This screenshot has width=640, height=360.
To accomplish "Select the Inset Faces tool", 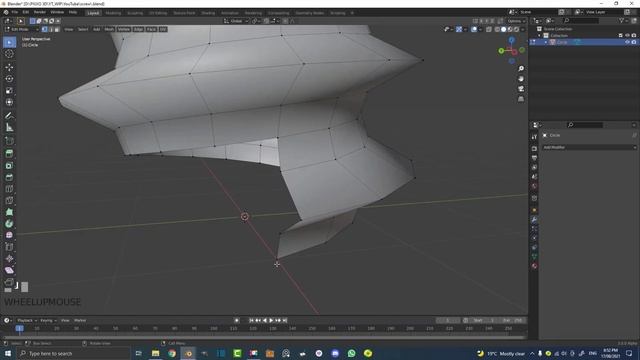I will click(x=9, y=165).
